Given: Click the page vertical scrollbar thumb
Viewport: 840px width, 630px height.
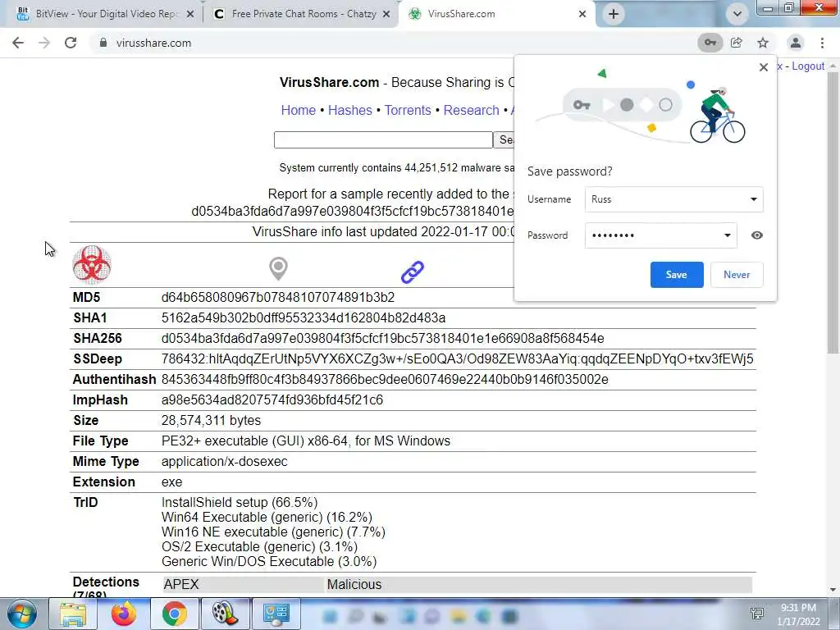Looking at the screenshot, I should point(833,212).
